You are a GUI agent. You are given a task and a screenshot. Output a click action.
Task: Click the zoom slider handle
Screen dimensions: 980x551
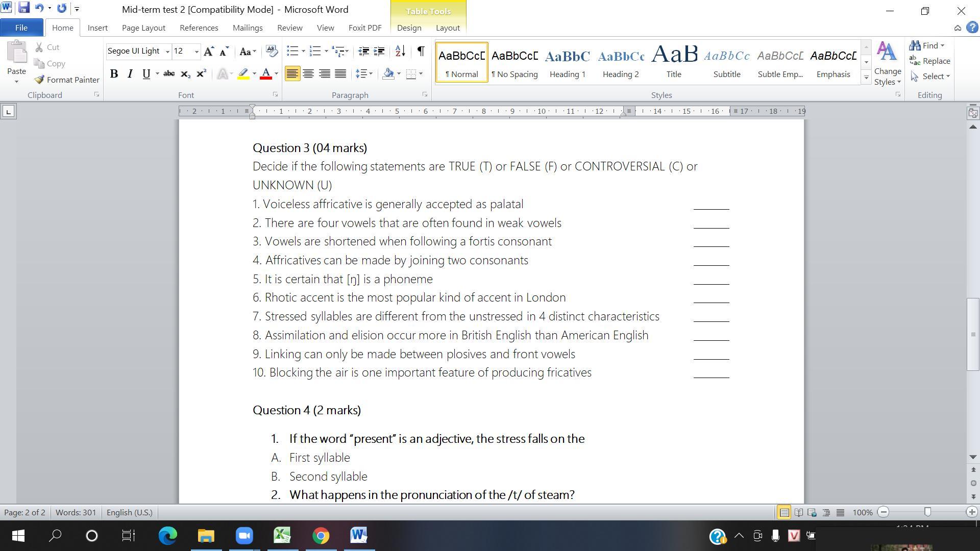(927, 512)
